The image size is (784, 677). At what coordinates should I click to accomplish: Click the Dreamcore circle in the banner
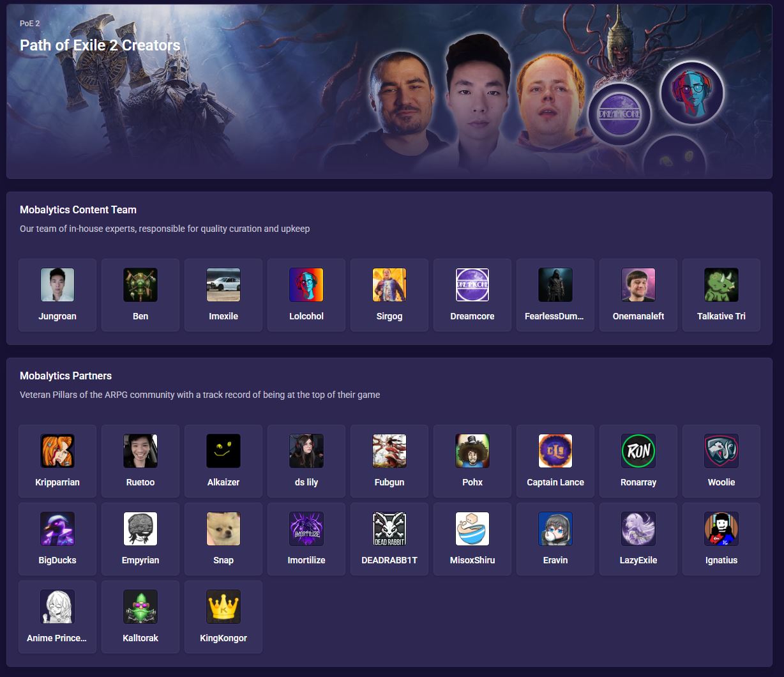[619, 115]
